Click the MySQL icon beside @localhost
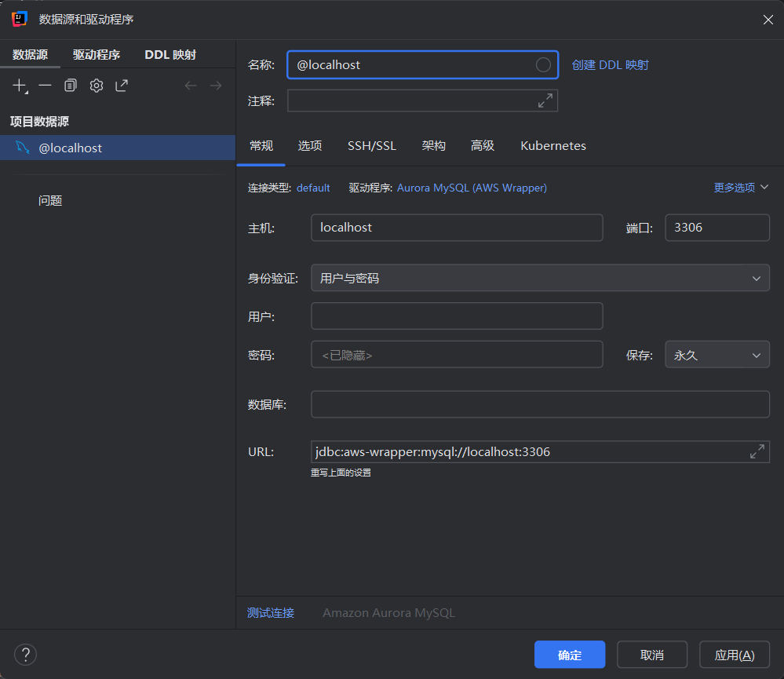This screenshot has height=679, width=784. click(23, 148)
